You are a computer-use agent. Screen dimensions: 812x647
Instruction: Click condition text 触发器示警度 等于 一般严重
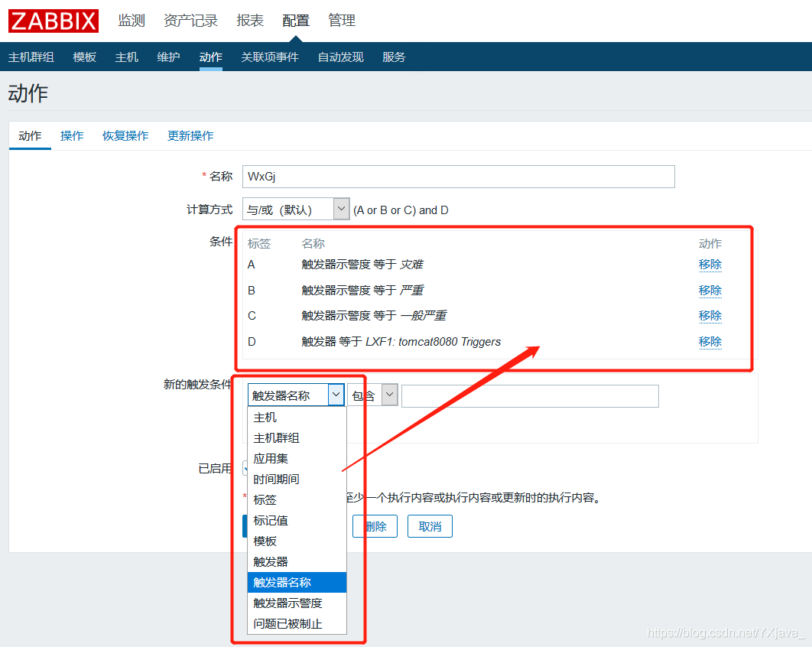pos(374,316)
